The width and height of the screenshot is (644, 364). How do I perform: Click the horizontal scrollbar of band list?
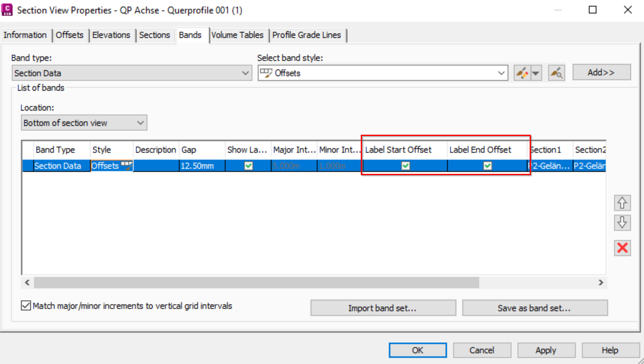tap(256, 283)
